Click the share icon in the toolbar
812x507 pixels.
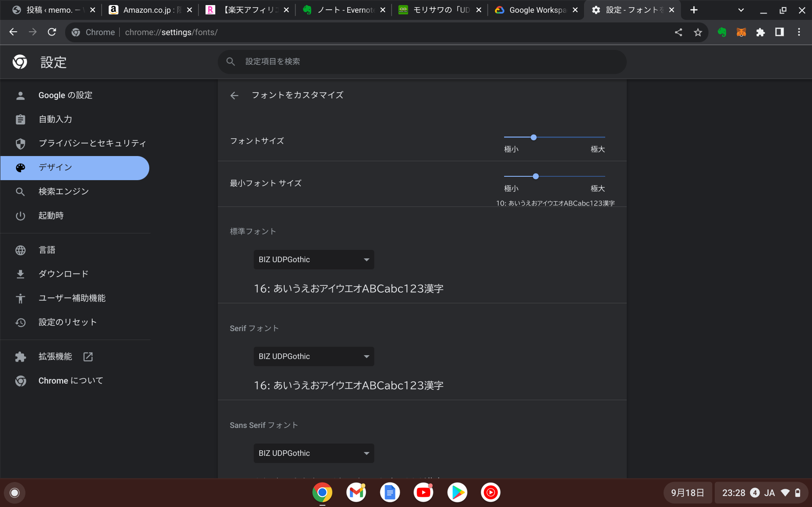tap(678, 32)
